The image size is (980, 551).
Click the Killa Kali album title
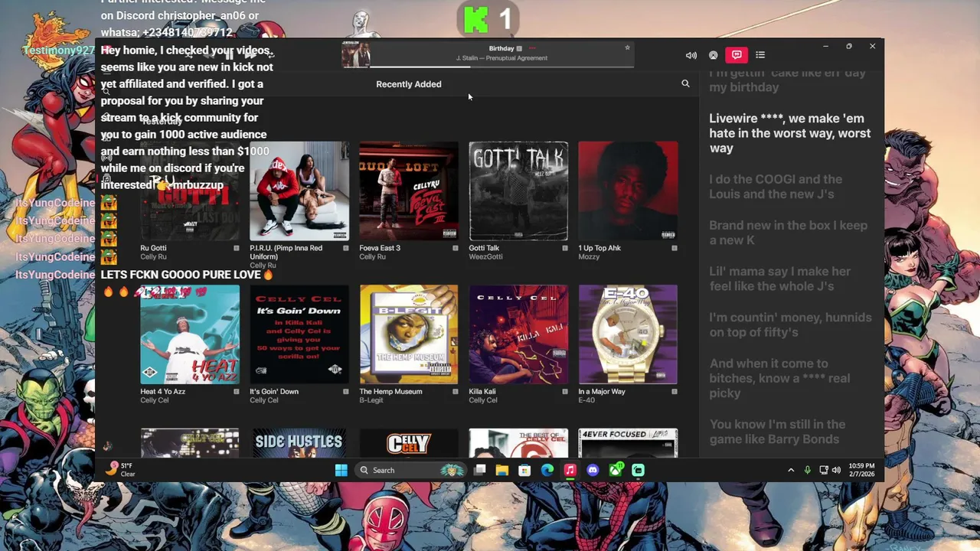pyautogui.click(x=482, y=391)
